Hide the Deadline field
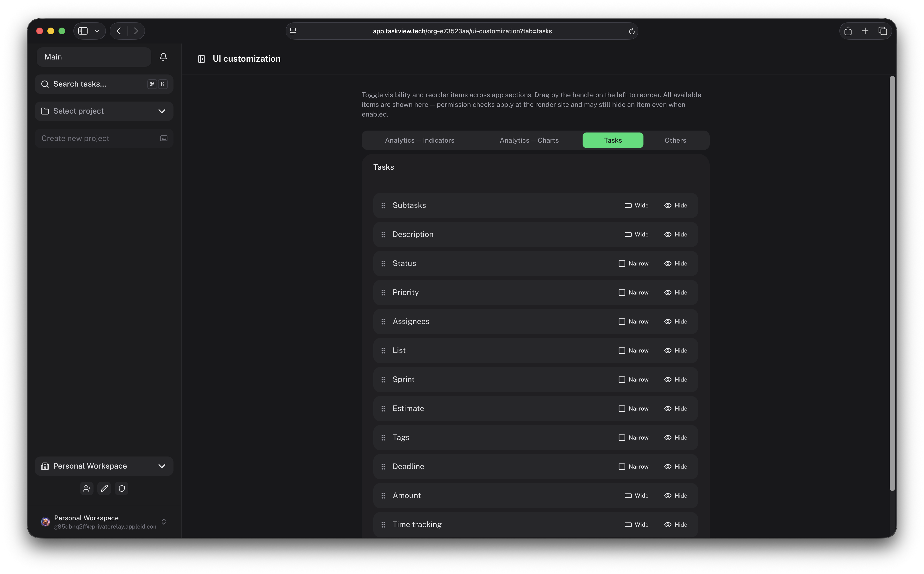 676,467
